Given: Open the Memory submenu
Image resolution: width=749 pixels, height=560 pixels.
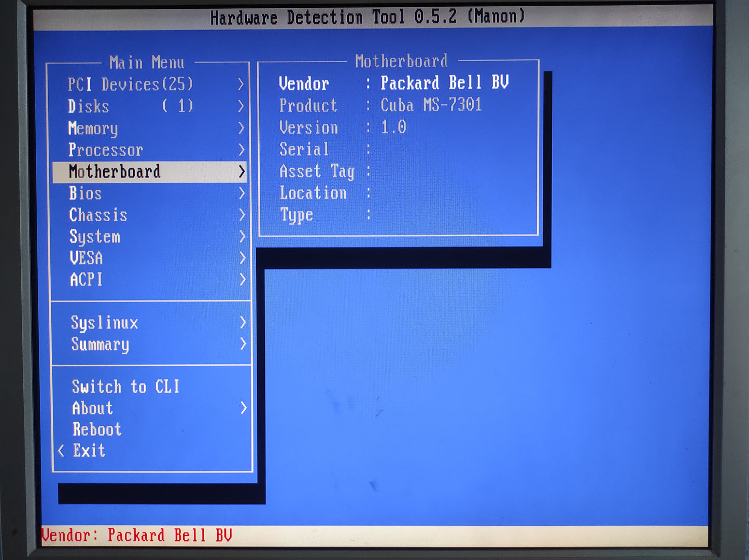Looking at the screenshot, I should tap(93, 128).
